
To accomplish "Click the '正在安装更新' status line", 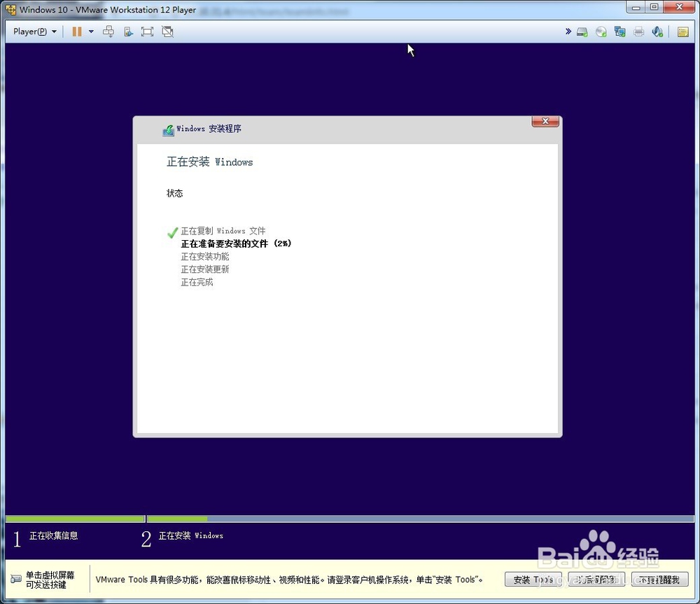I will [x=205, y=269].
